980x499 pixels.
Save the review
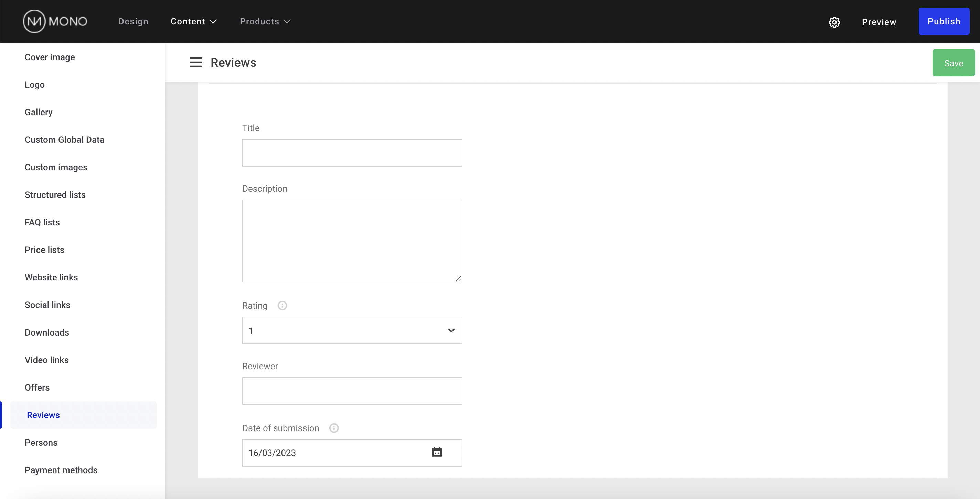[954, 63]
